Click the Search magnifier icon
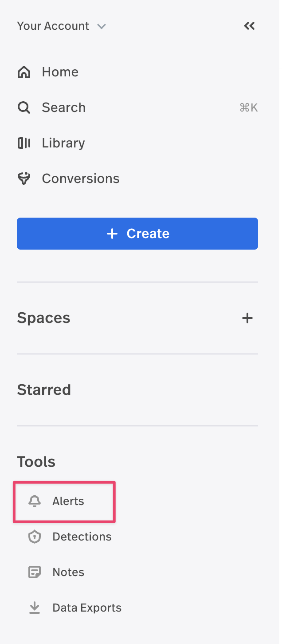Screen dimensions: 282x644 coord(24,107)
